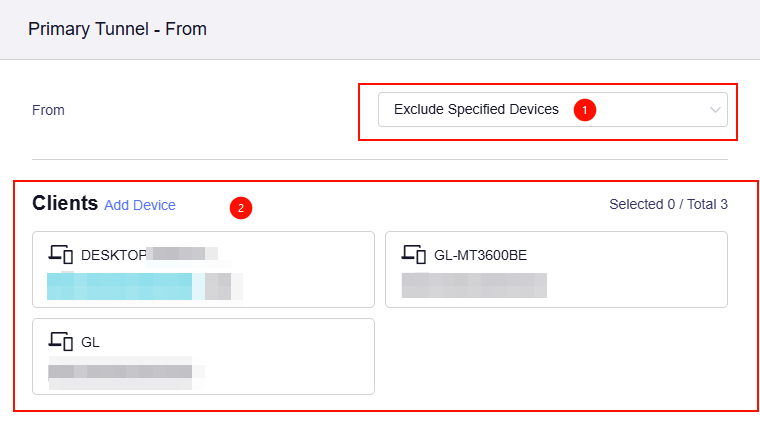This screenshot has width=760, height=436.
Task: Click the Primary Tunnel - From title
Action: click(117, 29)
